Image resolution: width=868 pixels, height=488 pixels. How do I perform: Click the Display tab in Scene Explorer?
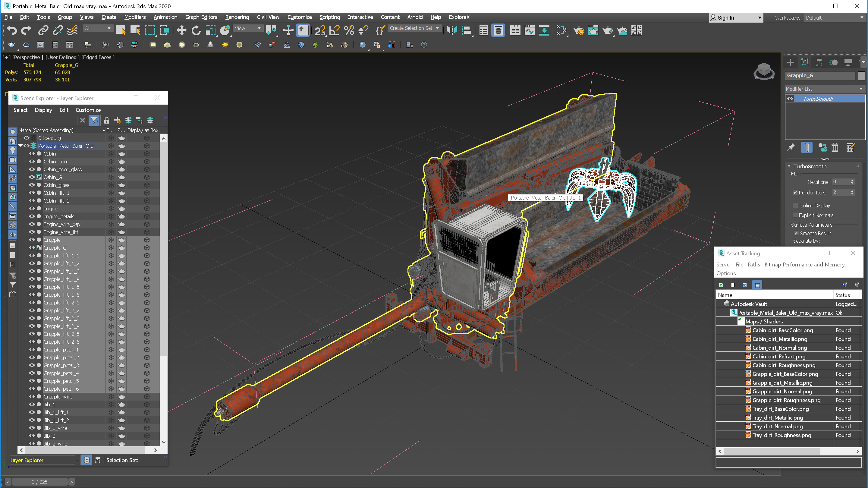pyautogui.click(x=42, y=110)
